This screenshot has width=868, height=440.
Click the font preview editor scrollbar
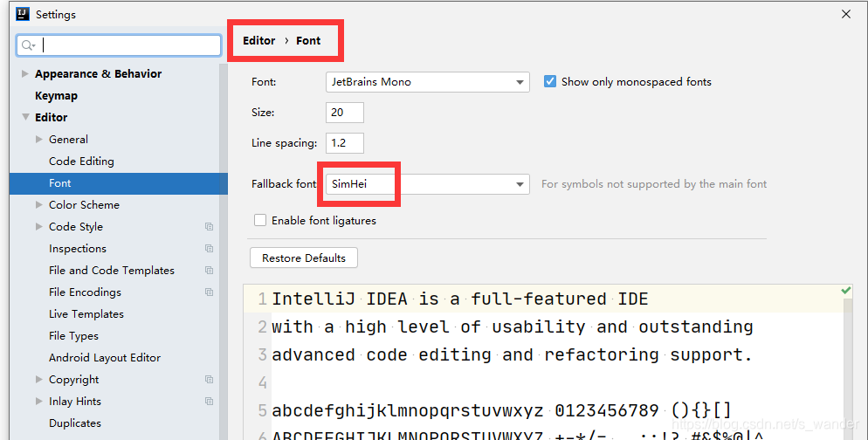click(848, 368)
